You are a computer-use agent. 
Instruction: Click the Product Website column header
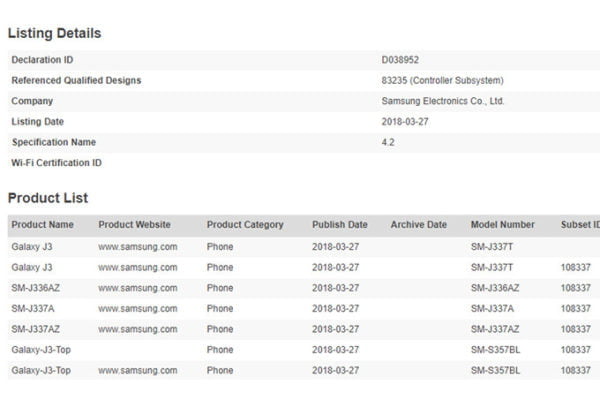click(x=134, y=225)
